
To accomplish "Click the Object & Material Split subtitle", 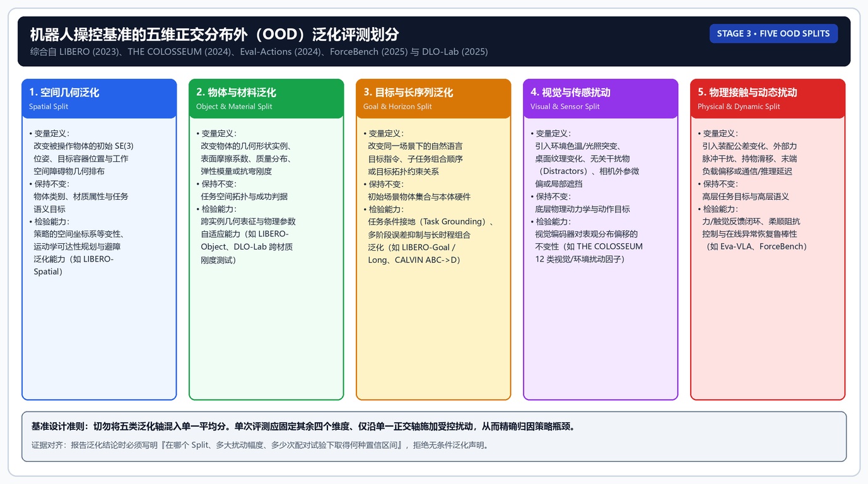I will [x=234, y=107].
